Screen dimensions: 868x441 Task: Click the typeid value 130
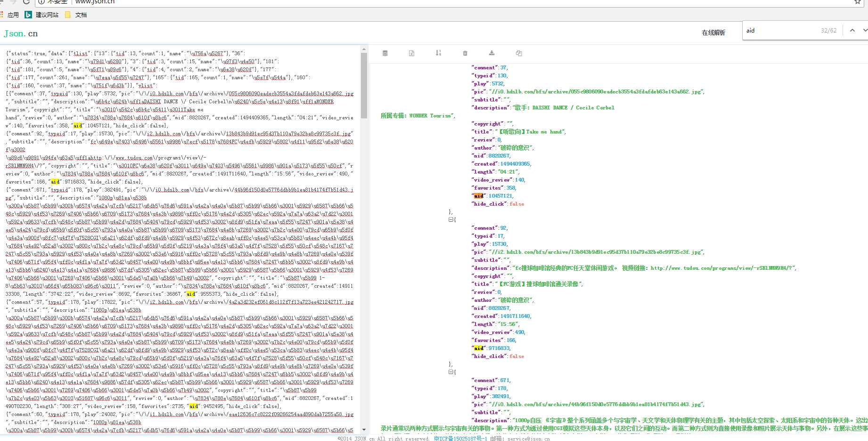(502, 75)
